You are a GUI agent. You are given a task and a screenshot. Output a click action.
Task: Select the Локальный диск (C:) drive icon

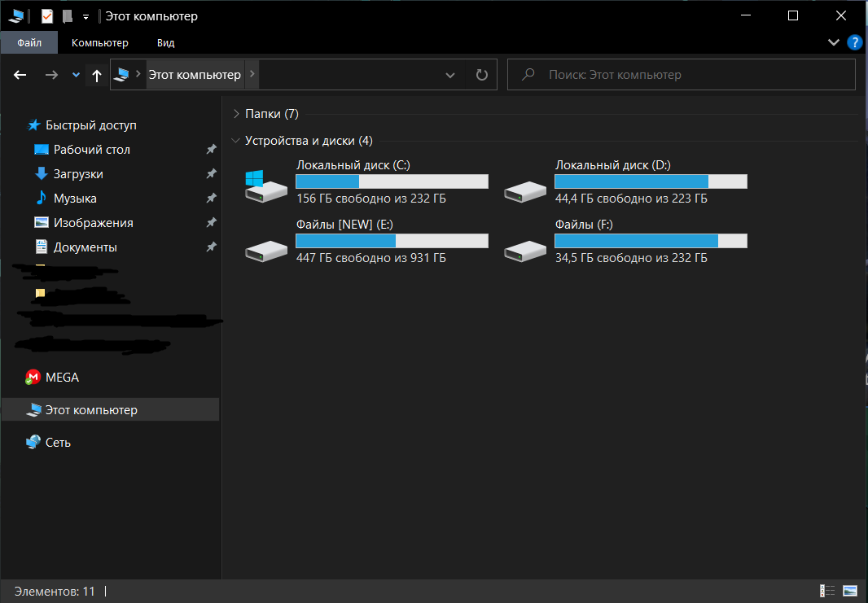tap(266, 186)
